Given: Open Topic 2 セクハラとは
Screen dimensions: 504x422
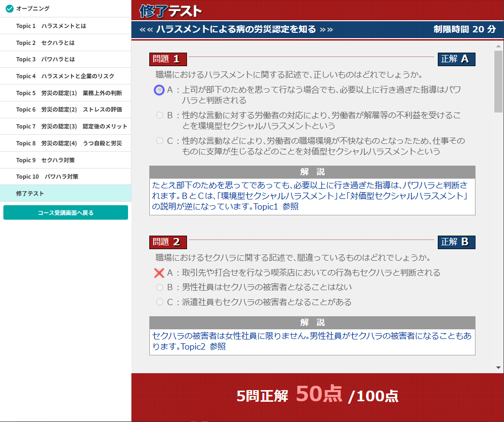Looking at the screenshot, I should click(66, 42).
